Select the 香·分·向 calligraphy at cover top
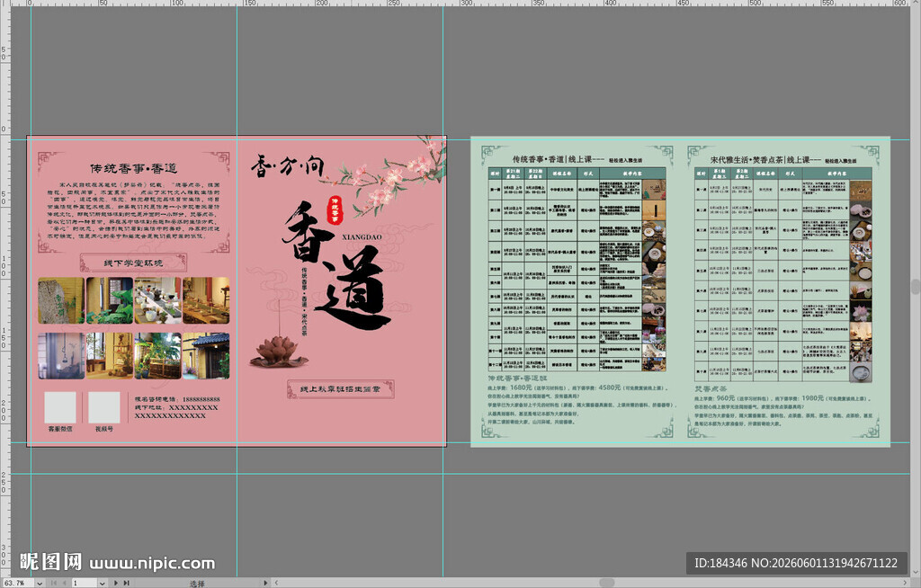The height and width of the screenshot is (588, 921). click(287, 166)
